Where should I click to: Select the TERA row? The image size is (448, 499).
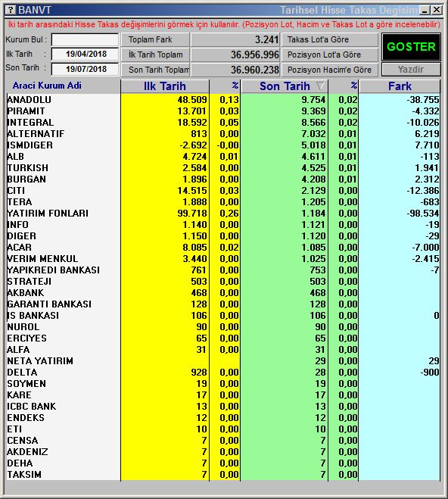223,202
